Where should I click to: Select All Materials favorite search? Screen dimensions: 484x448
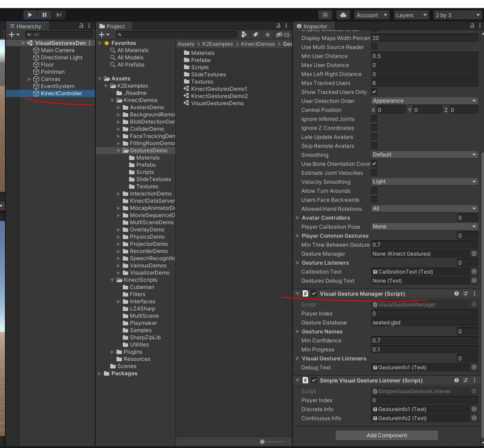pos(133,50)
